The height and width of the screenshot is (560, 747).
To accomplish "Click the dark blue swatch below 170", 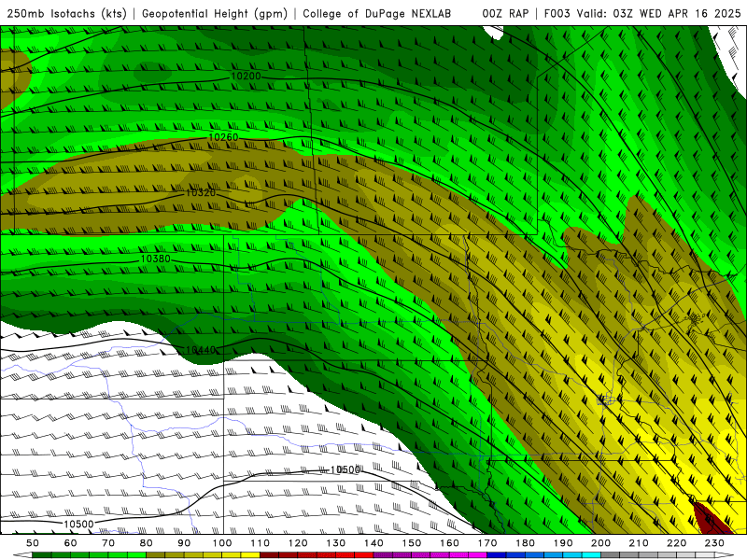I will click(x=497, y=555).
